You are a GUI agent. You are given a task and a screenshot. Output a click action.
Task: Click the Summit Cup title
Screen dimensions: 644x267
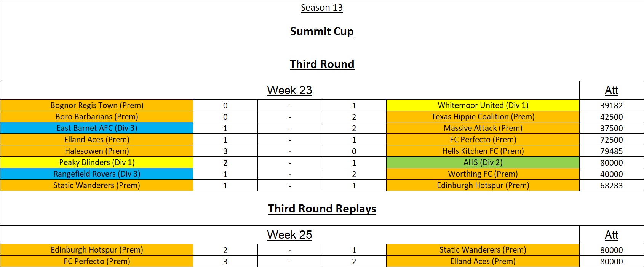pos(322,31)
